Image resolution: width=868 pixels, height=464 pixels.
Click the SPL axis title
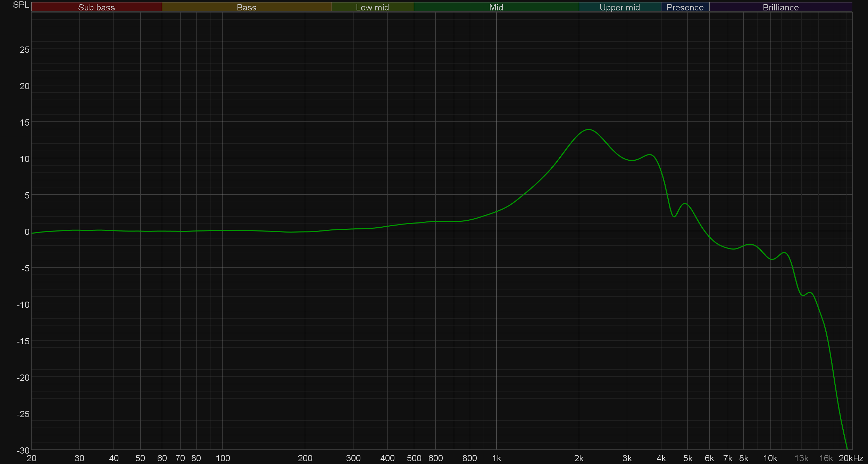[x=21, y=5]
